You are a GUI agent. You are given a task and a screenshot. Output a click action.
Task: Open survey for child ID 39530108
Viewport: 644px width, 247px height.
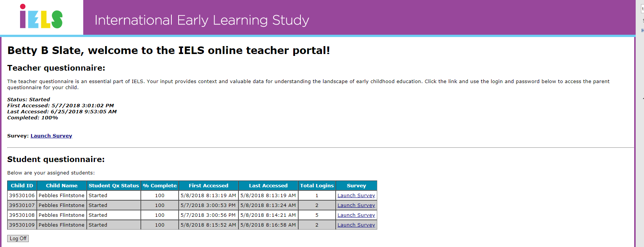click(356, 215)
